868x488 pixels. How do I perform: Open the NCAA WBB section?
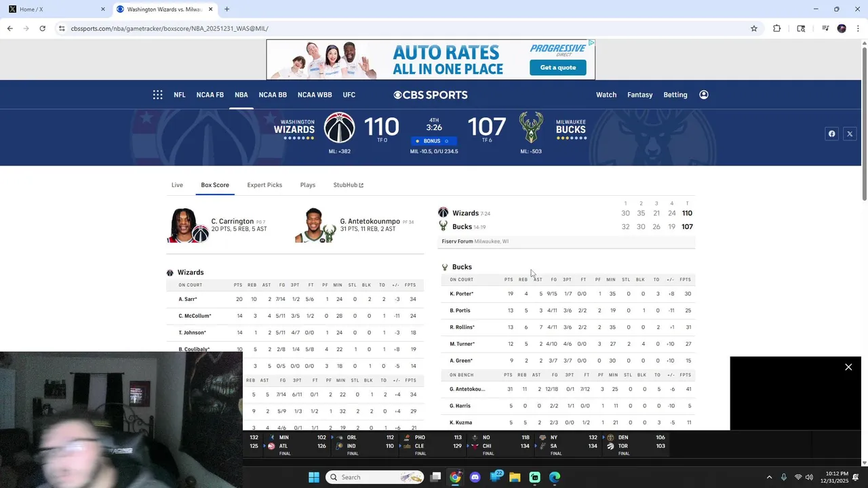pos(315,95)
